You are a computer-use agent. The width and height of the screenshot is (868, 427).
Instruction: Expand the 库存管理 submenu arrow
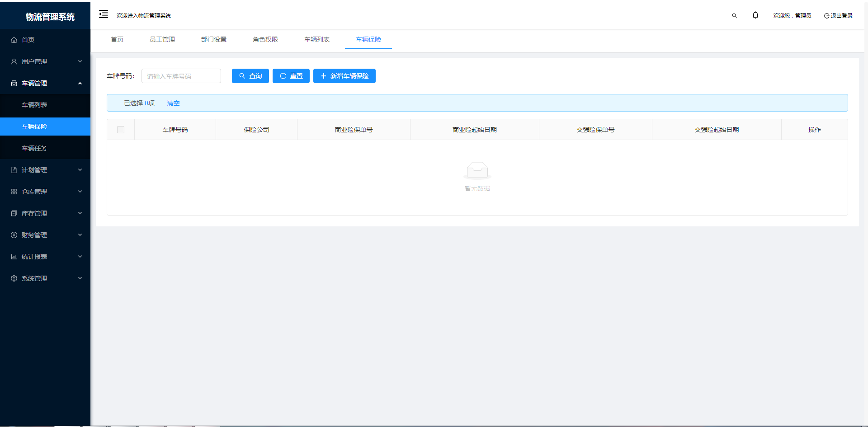[x=80, y=213]
